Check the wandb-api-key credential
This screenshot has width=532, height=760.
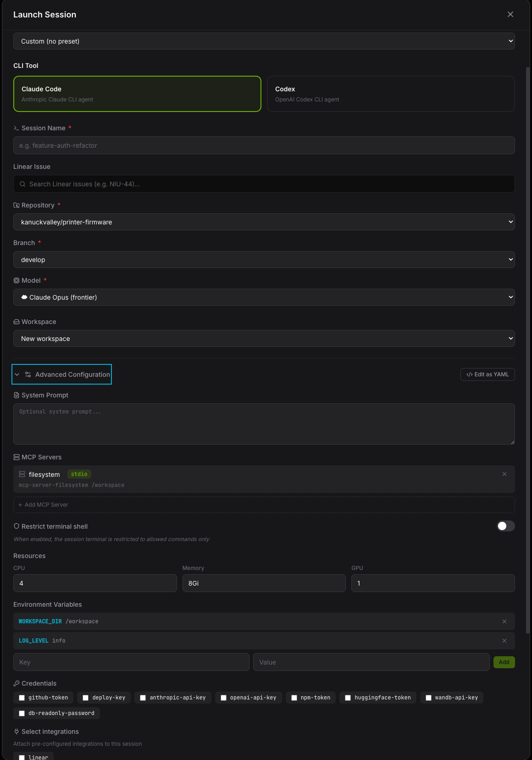pyautogui.click(x=428, y=698)
